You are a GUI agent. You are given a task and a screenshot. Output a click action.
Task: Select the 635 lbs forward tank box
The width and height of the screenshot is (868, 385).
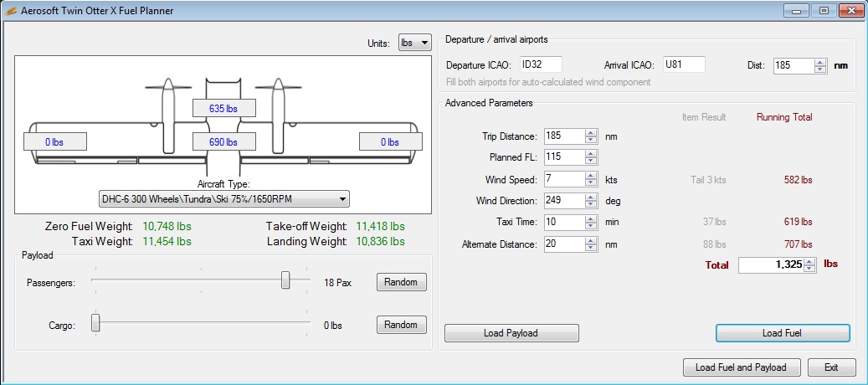pos(223,109)
